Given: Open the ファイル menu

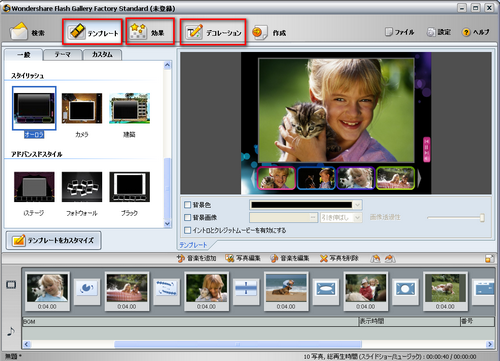Looking at the screenshot, I should [399, 32].
